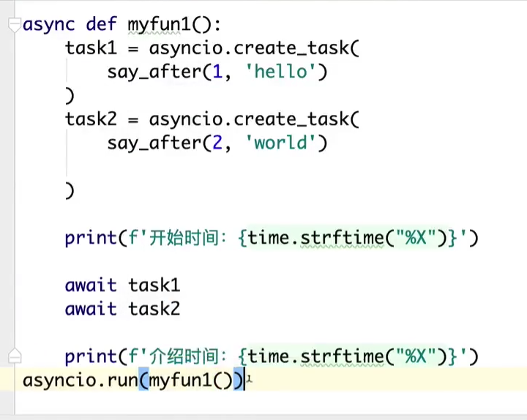Click the number 2 in say_after call

click(x=217, y=143)
